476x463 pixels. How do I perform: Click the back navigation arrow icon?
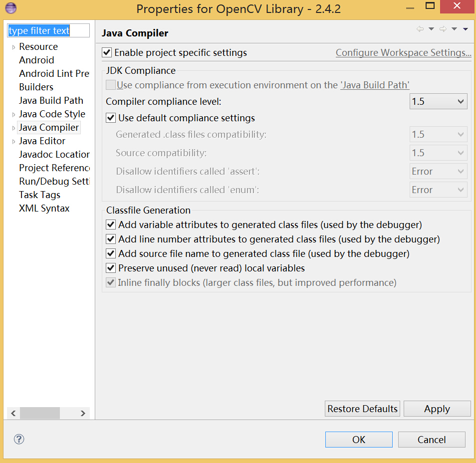point(420,29)
